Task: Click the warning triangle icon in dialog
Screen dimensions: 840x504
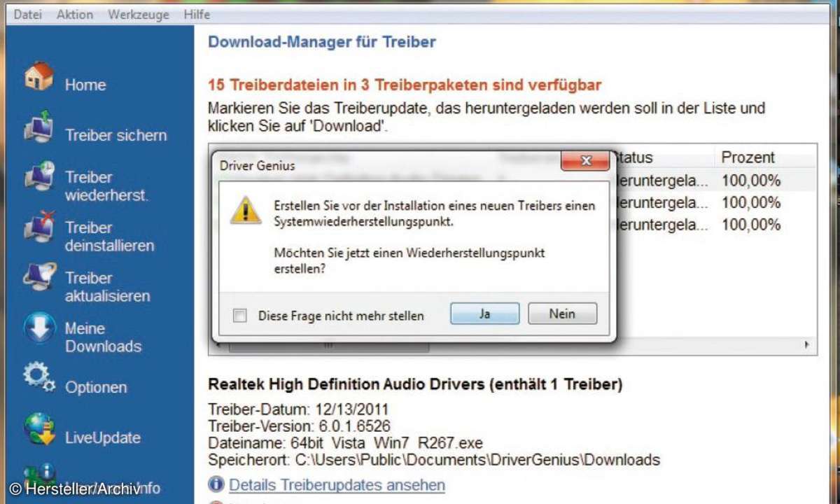Action: click(x=246, y=209)
